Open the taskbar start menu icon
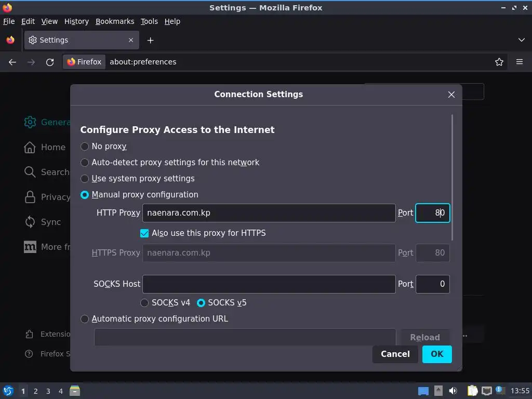Screen dimensions: 532x399 point(8,391)
